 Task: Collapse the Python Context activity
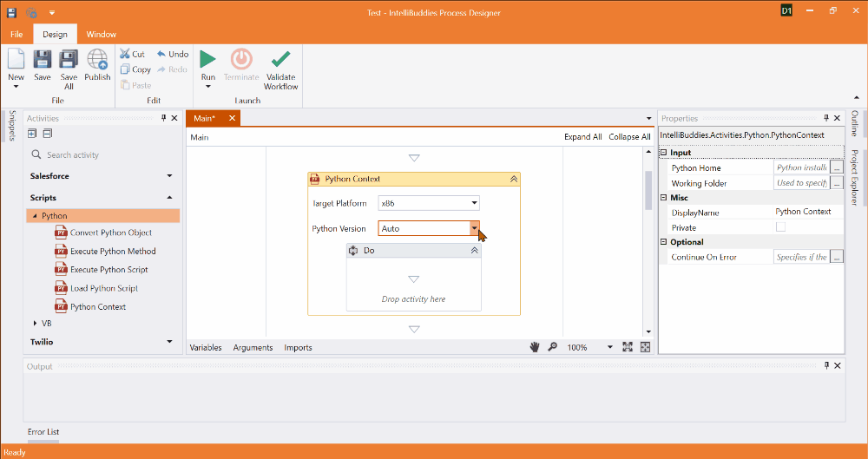pyautogui.click(x=513, y=180)
